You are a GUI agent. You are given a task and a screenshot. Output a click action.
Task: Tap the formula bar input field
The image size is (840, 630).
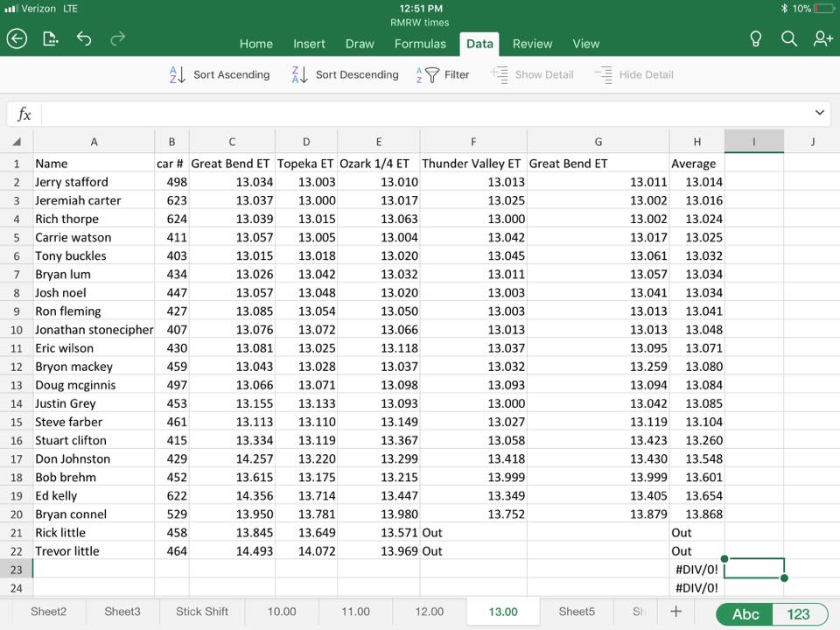coord(420,114)
